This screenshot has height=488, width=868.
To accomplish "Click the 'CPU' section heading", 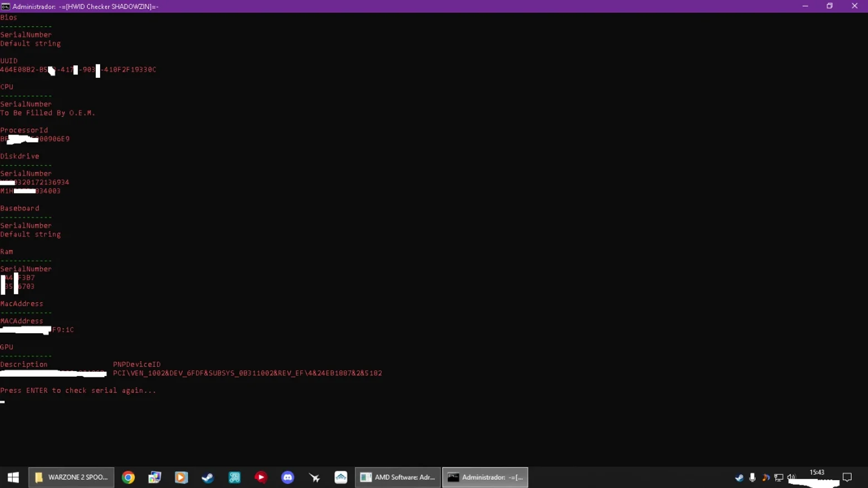I will pyautogui.click(x=7, y=87).
